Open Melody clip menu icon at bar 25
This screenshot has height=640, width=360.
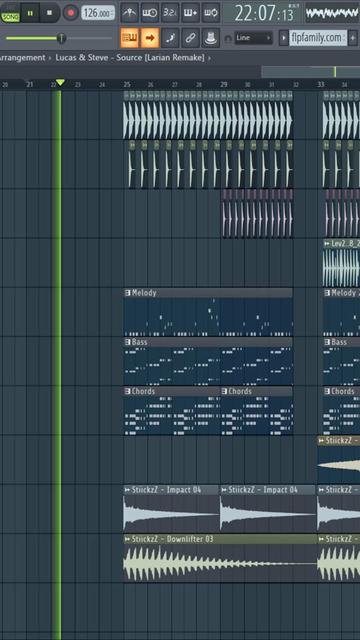pyautogui.click(x=127, y=293)
